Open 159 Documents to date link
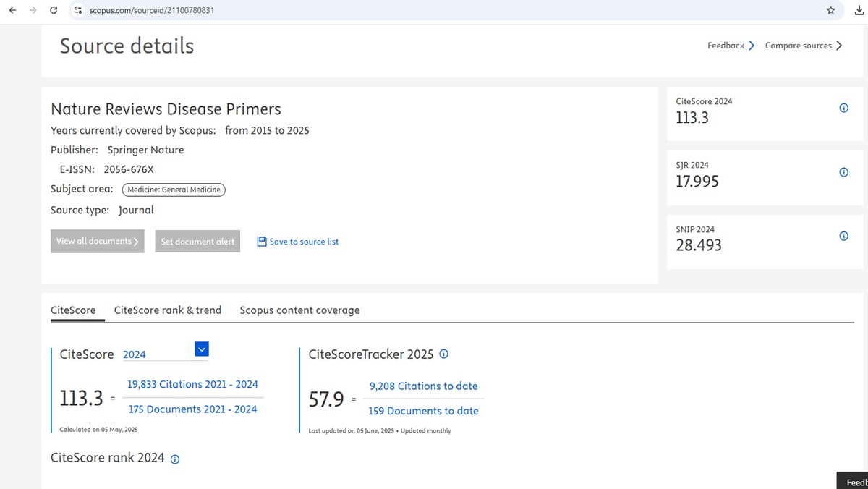This screenshot has height=489, width=868. point(423,411)
